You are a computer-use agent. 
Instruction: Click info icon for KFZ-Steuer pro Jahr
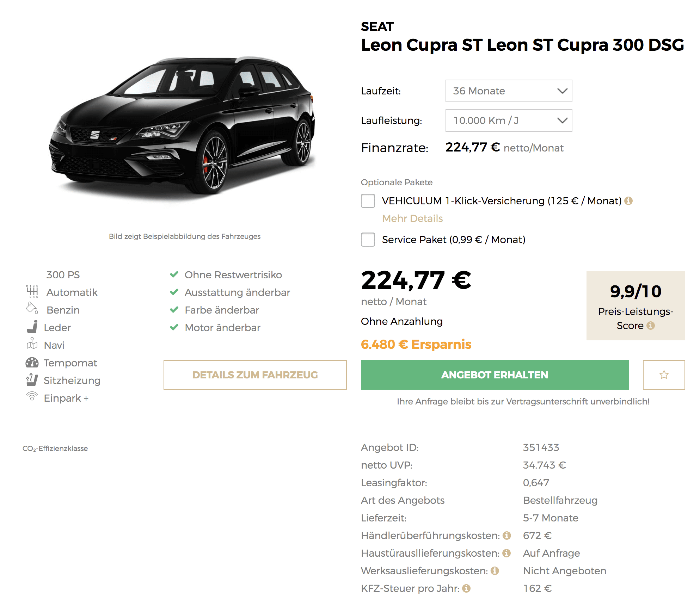466,588
